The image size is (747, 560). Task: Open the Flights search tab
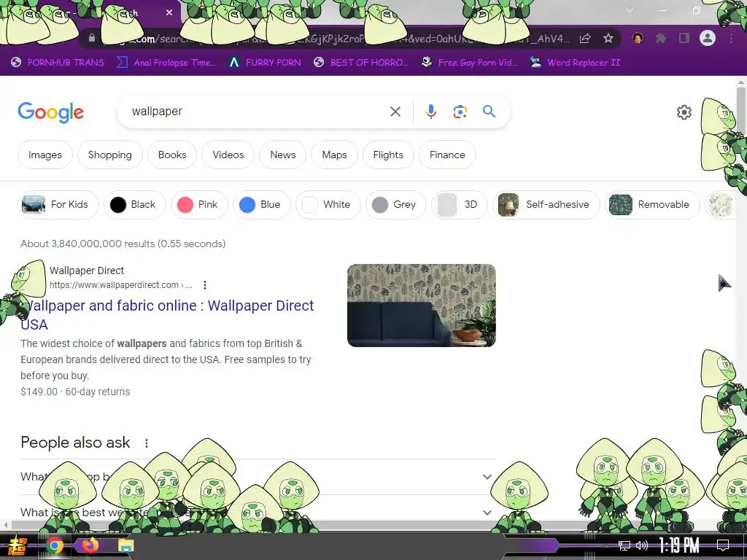pos(388,155)
